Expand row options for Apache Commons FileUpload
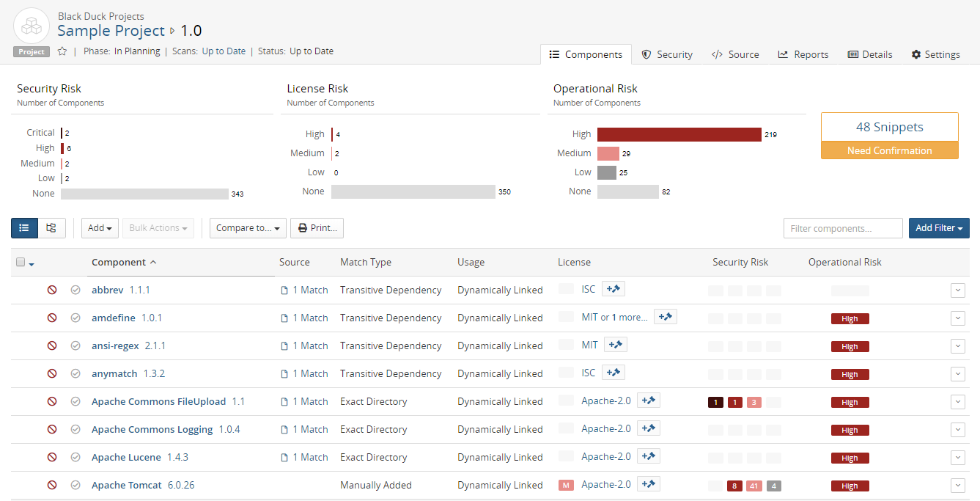 click(957, 402)
